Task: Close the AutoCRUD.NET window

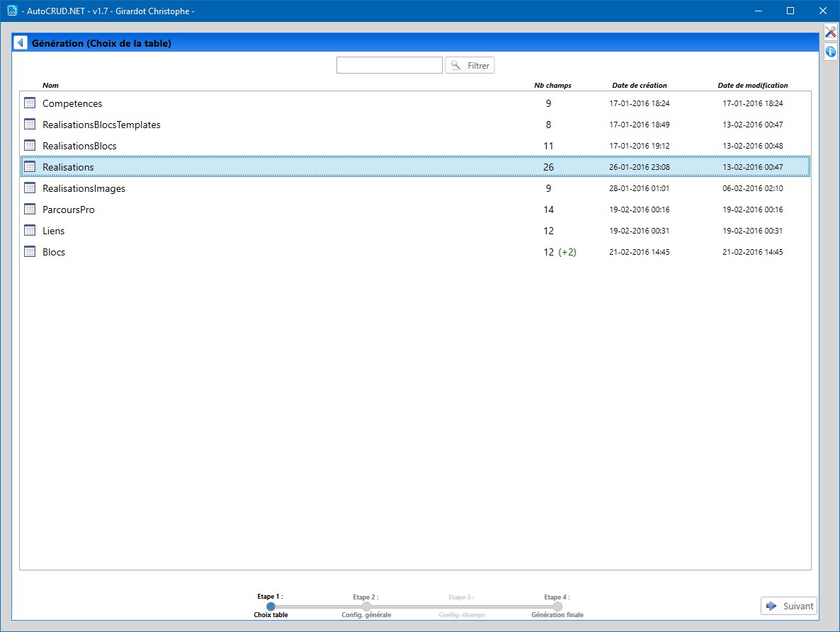Action: [x=823, y=11]
